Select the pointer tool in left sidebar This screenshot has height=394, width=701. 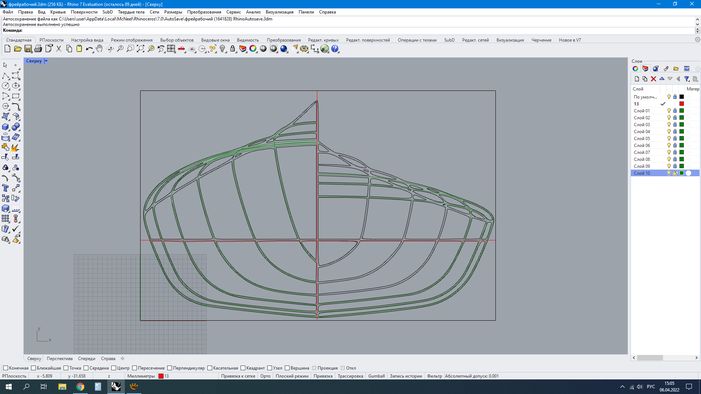5,65
